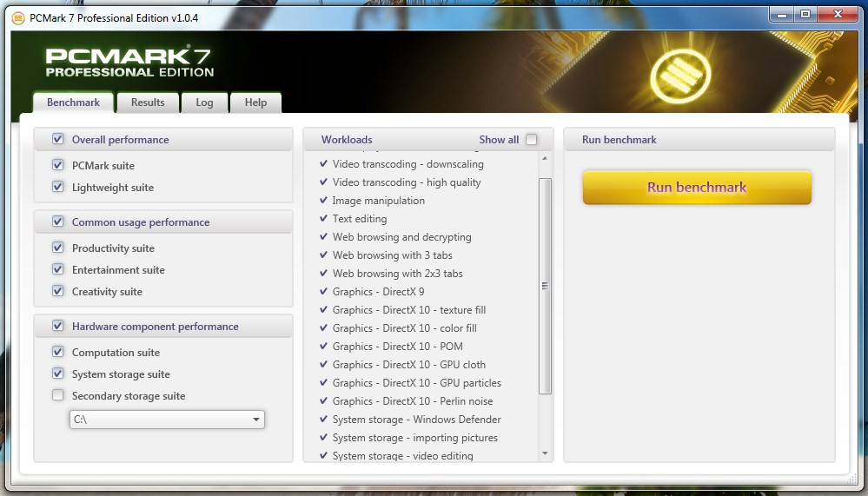Open the Log tab
The width and height of the screenshot is (868, 496).
pyautogui.click(x=204, y=103)
